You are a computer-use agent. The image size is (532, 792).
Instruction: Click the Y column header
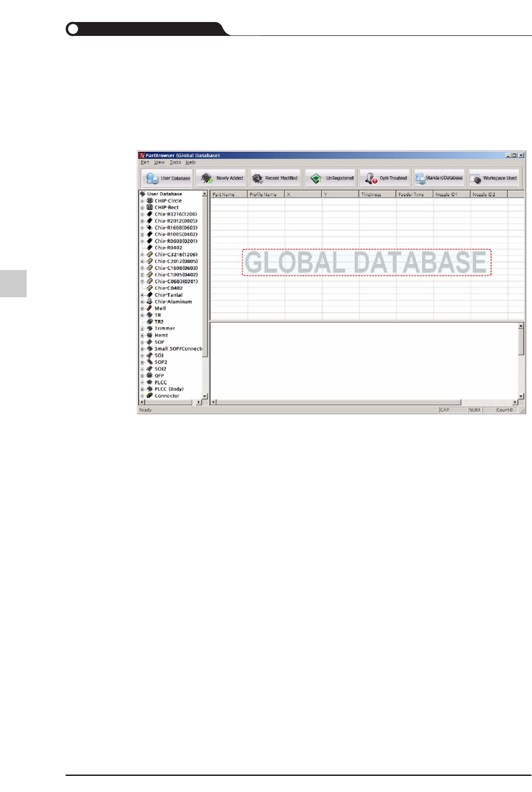340,195
